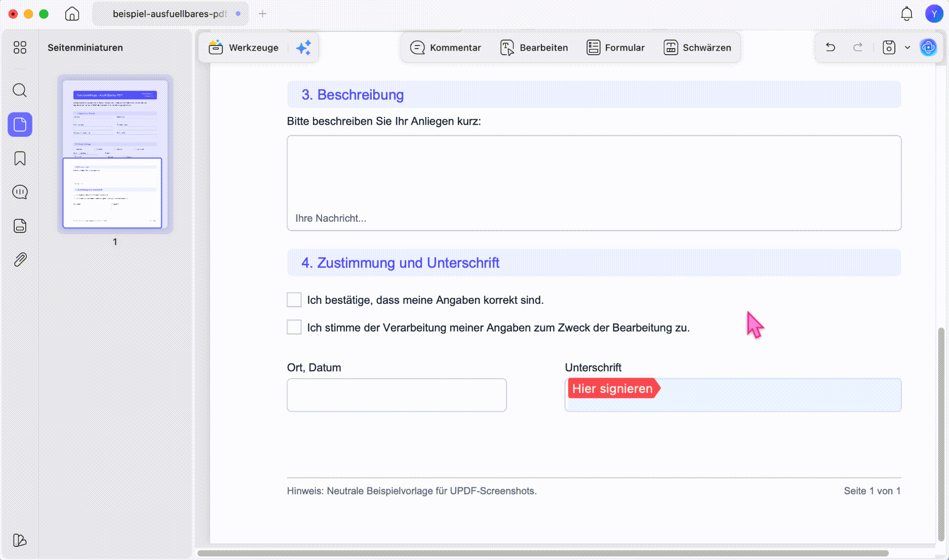Select page 1 thumbnail
This screenshot has height=560, width=949.
point(115,154)
